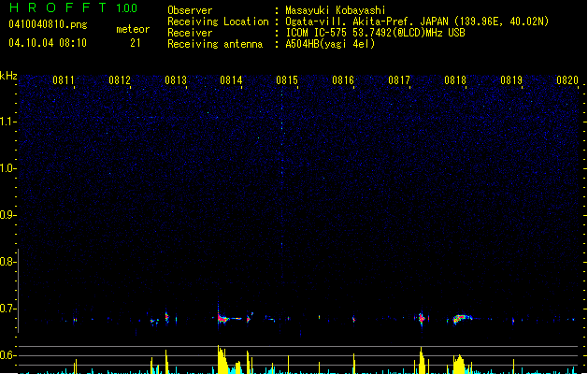Click the 0.6 kHz frequency label
Image resolution: width=588 pixels, height=374 pixels.
(x=7, y=355)
